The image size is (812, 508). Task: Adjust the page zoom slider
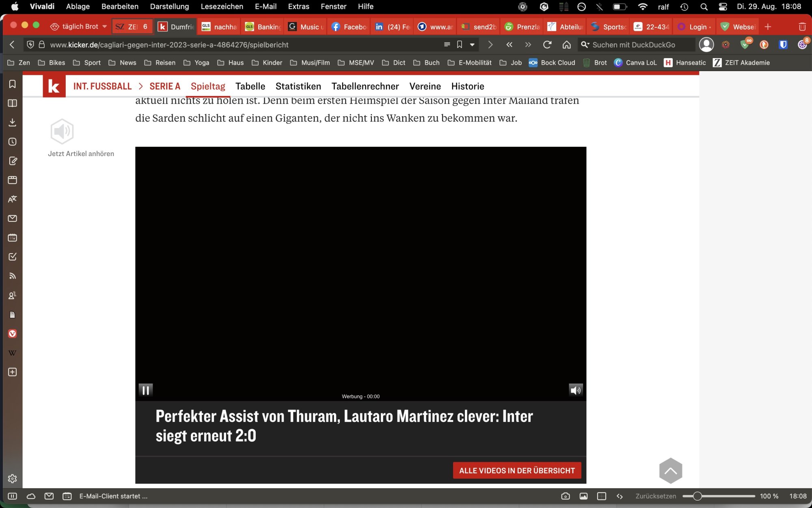[697, 496]
